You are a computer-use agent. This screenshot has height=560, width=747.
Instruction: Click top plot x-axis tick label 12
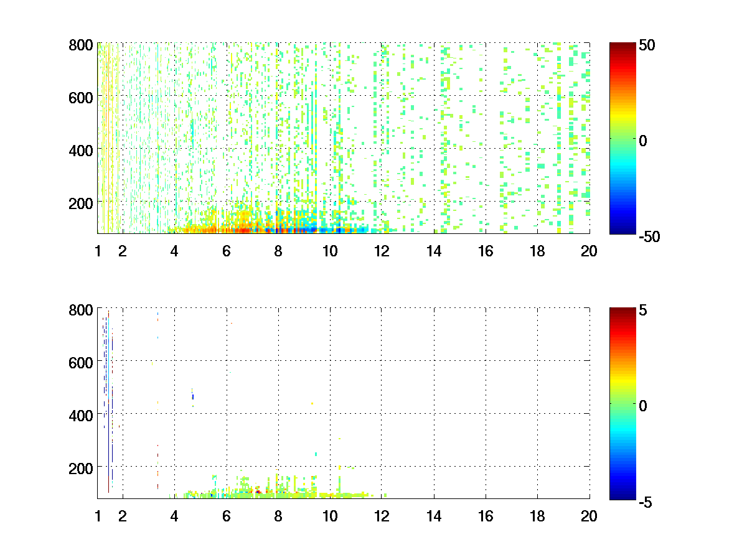click(382, 251)
